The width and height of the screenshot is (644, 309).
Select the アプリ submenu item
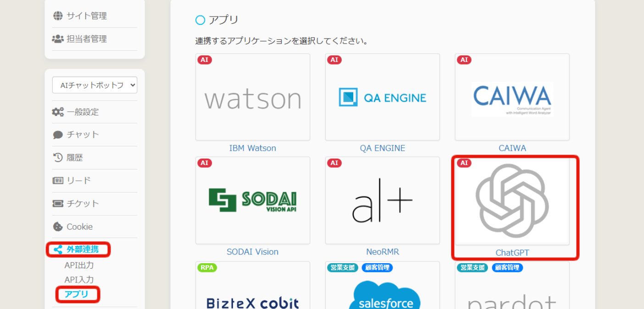[x=77, y=294]
